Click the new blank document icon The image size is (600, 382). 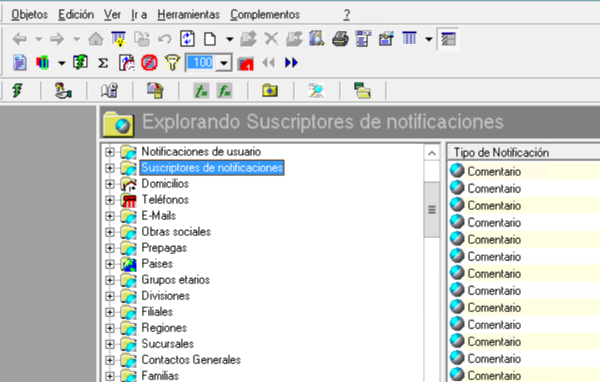[210, 39]
